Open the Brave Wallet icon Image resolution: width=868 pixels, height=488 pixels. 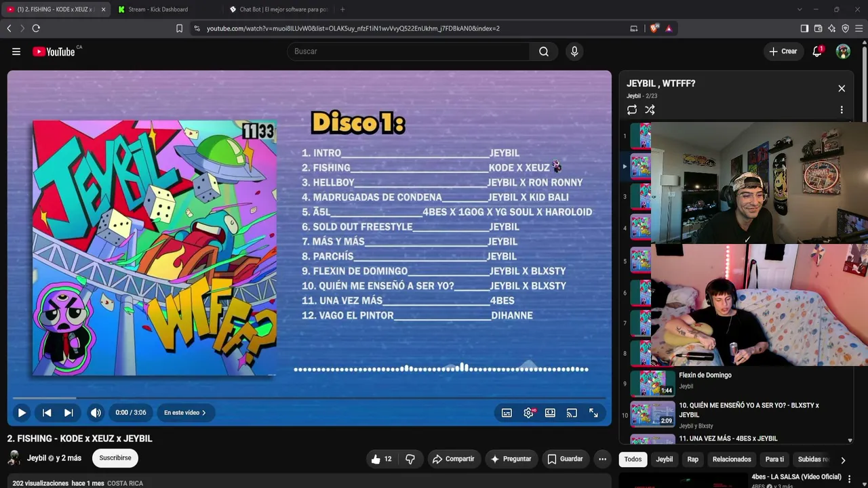click(x=818, y=28)
